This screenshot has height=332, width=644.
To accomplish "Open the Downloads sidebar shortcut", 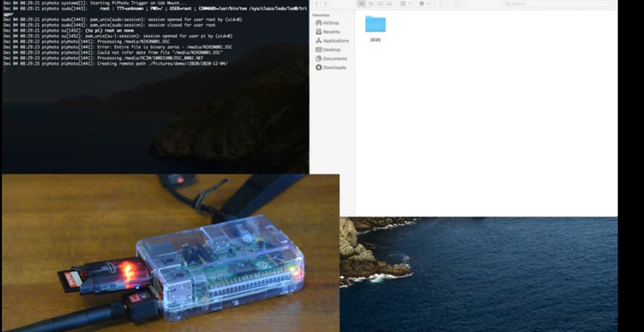I will click(334, 67).
